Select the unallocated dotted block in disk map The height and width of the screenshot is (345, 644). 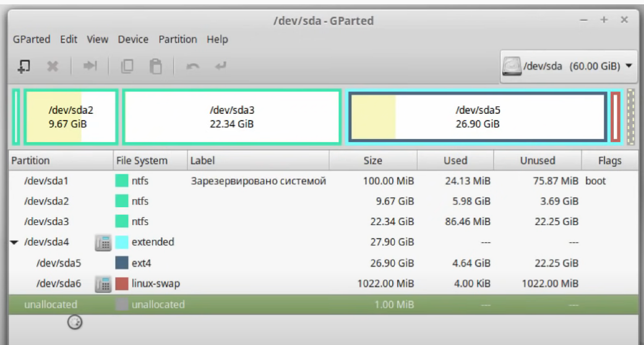pos(631,117)
